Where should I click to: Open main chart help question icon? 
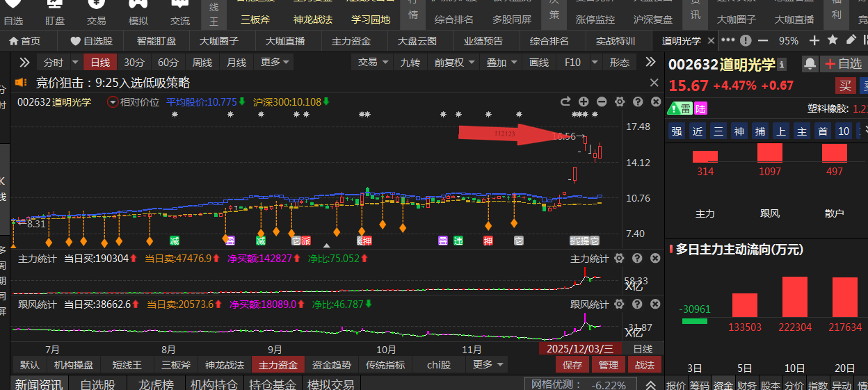point(638,102)
